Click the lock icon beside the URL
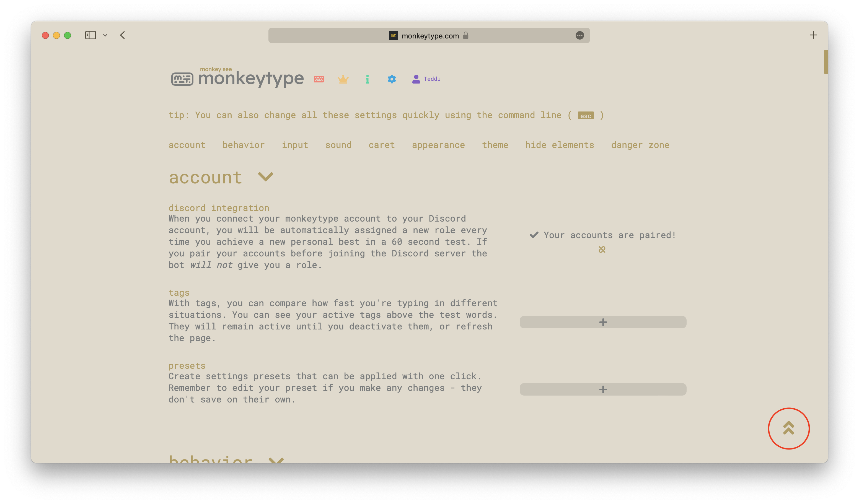 pos(466,35)
